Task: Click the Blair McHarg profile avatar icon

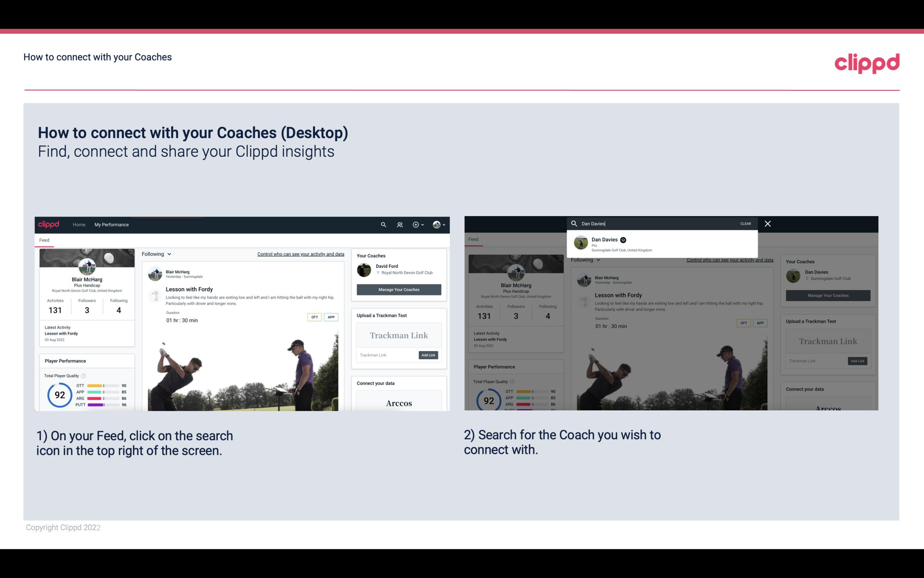Action: [x=87, y=266]
